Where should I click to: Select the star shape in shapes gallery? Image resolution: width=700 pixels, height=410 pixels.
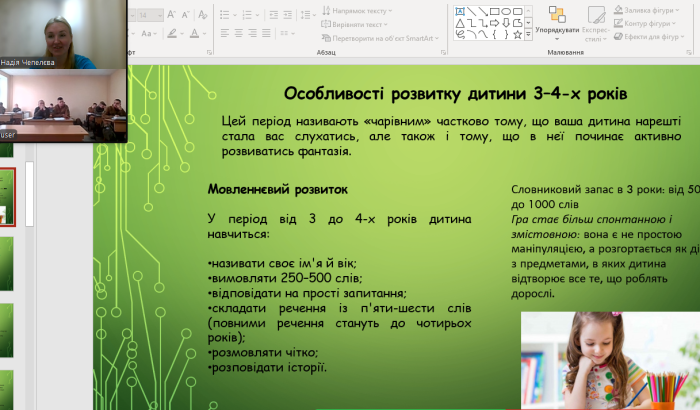pos(516,33)
